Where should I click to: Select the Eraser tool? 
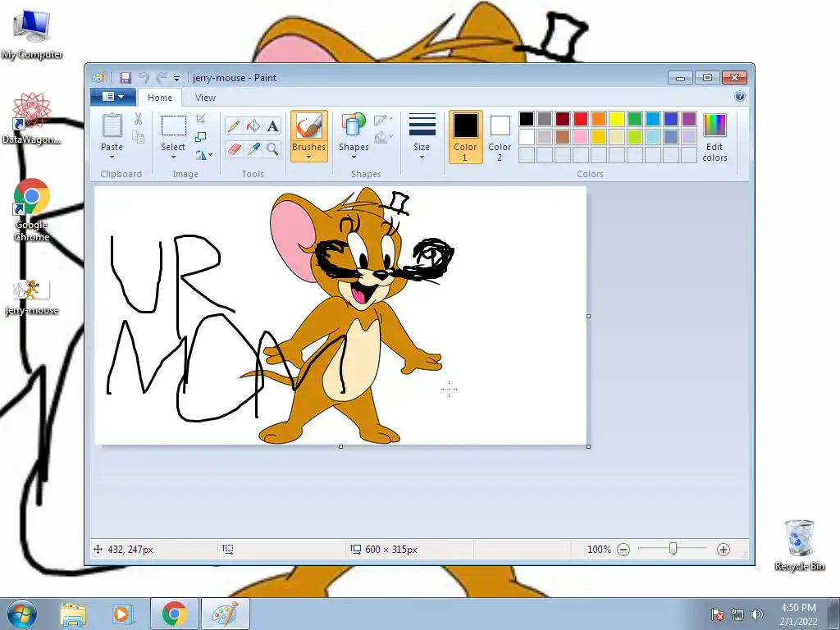point(234,148)
